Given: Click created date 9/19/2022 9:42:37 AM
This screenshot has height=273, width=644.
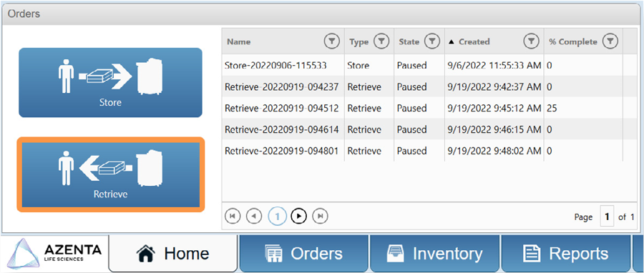Looking at the screenshot, I should point(494,87).
